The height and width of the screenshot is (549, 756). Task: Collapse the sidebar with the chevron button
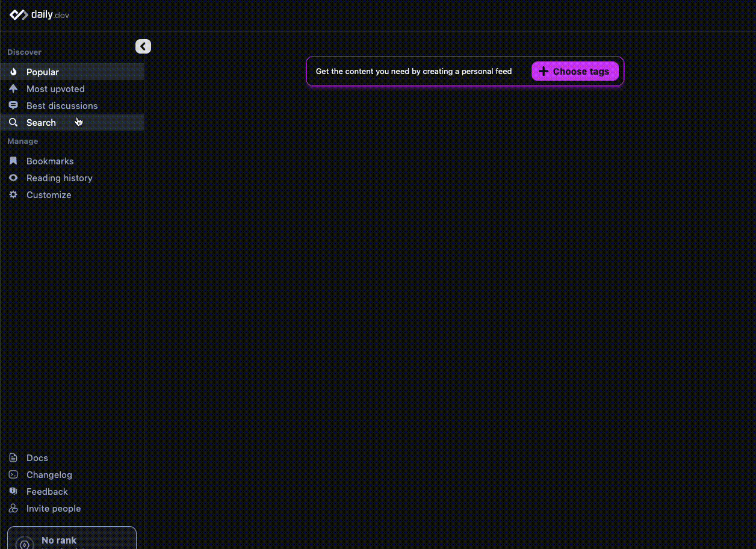click(143, 46)
